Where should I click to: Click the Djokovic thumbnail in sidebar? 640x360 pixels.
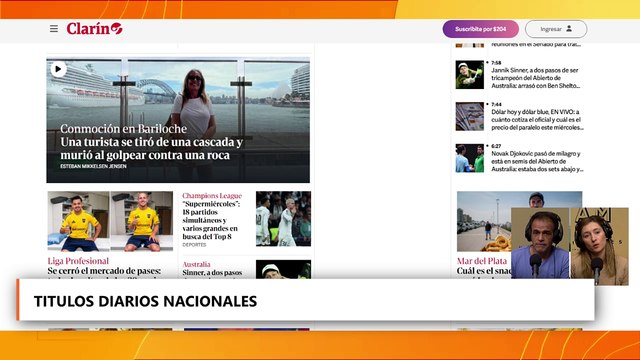[470, 158]
